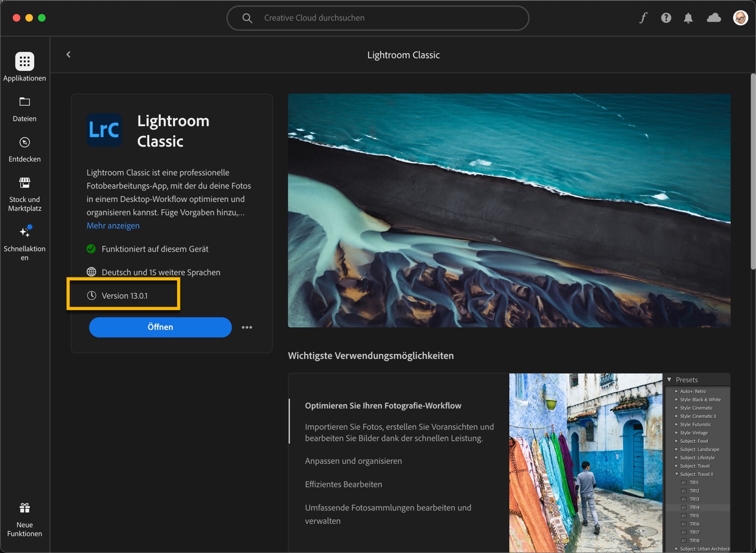The width and height of the screenshot is (756, 553).
Task: Click the vertical scrollbar on the right
Action: [x=753, y=172]
